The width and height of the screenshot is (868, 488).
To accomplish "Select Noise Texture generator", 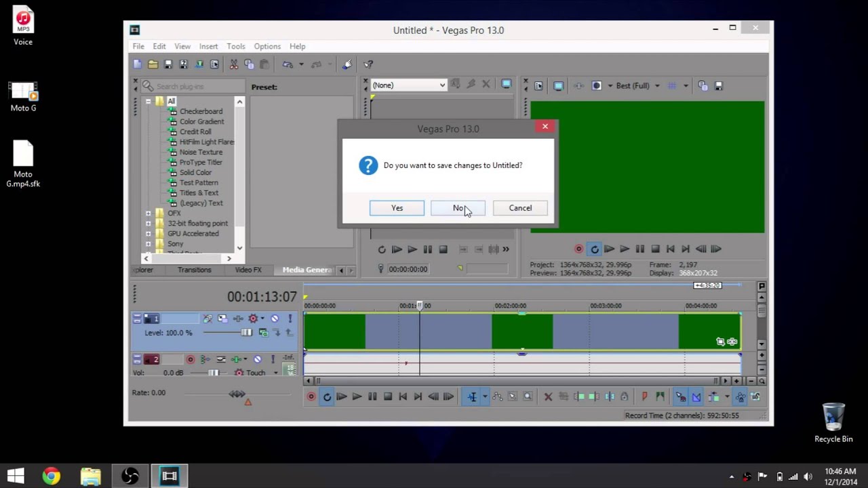I will coord(201,152).
